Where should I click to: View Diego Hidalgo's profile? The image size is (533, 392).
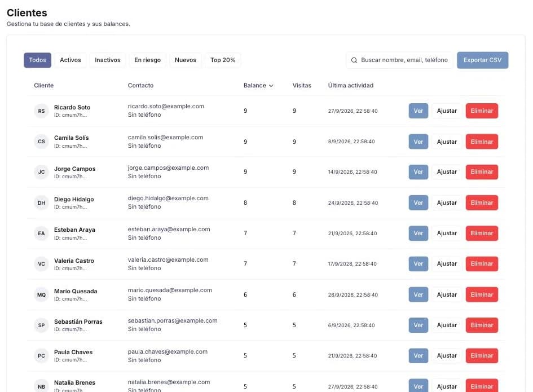[418, 202]
